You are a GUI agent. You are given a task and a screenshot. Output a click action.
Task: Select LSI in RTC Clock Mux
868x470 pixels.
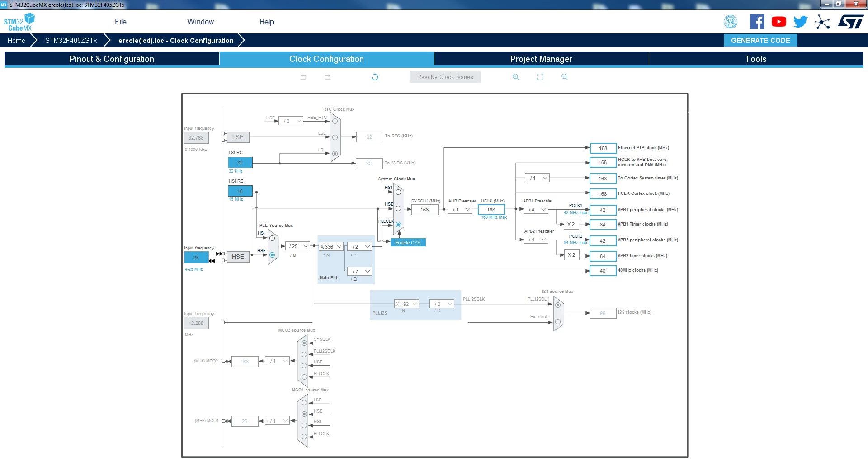(335, 154)
